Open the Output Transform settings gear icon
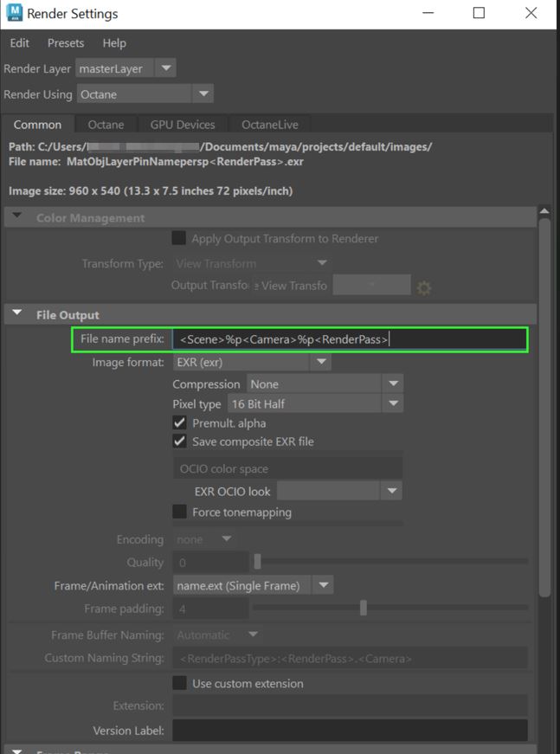The height and width of the screenshot is (754, 560). pos(423,288)
